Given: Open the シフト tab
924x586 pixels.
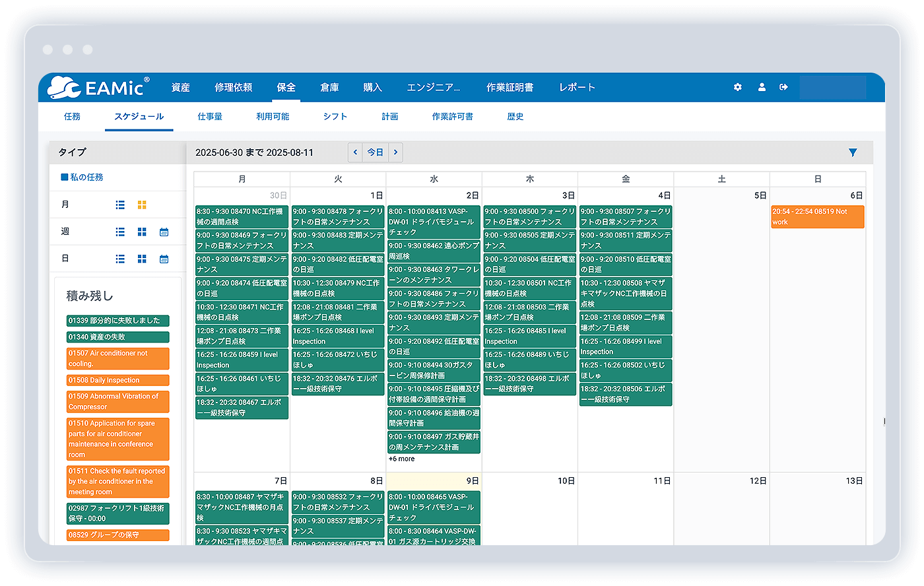Looking at the screenshot, I should tap(335, 115).
